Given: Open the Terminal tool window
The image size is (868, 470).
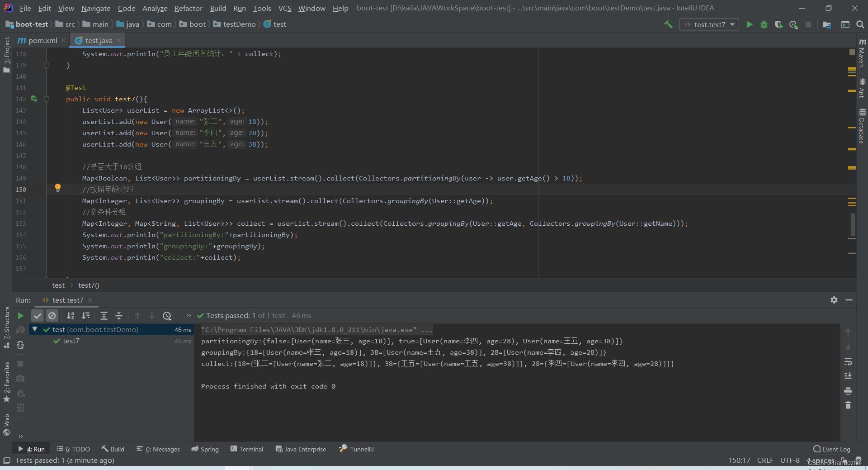Looking at the screenshot, I should coord(247,449).
